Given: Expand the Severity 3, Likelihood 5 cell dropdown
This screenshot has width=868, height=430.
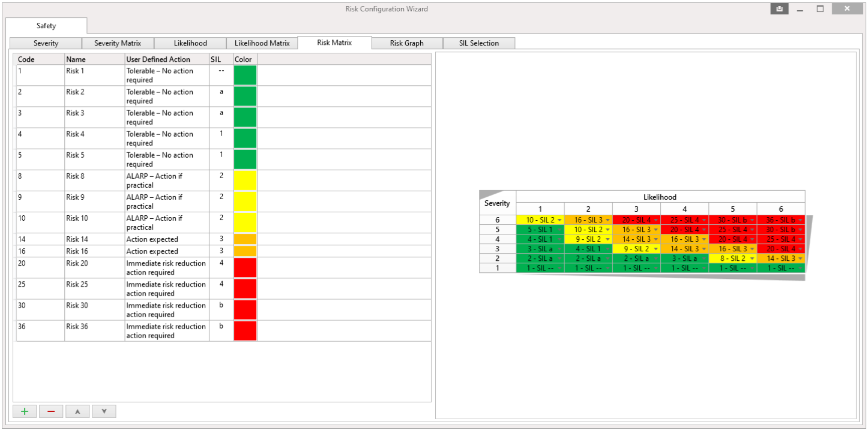Looking at the screenshot, I should coord(753,249).
